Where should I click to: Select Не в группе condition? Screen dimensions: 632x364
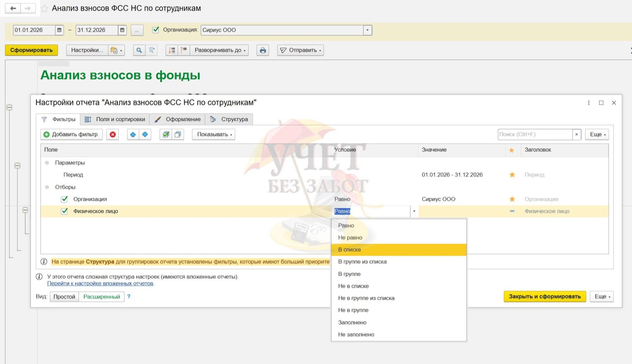[x=399, y=310]
